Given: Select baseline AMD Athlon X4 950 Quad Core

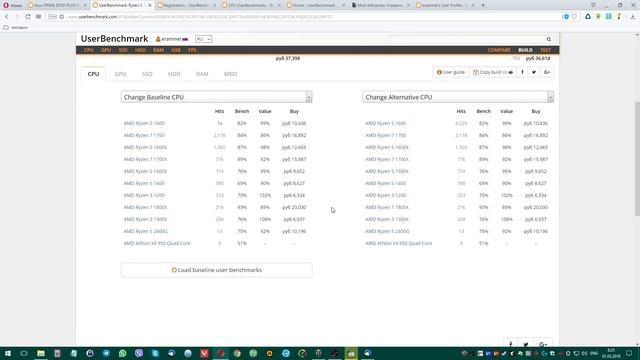Looking at the screenshot, I should click(x=157, y=243).
